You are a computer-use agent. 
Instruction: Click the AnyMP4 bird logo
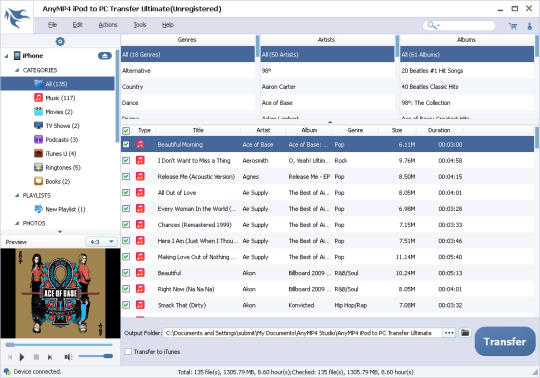tap(16, 18)
